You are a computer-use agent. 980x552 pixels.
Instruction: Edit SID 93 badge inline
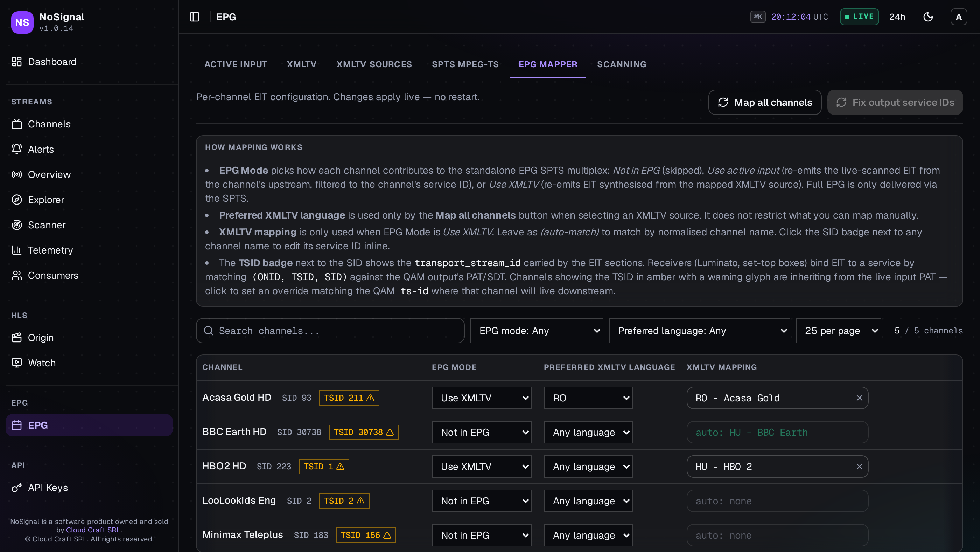tap(297, 398)
